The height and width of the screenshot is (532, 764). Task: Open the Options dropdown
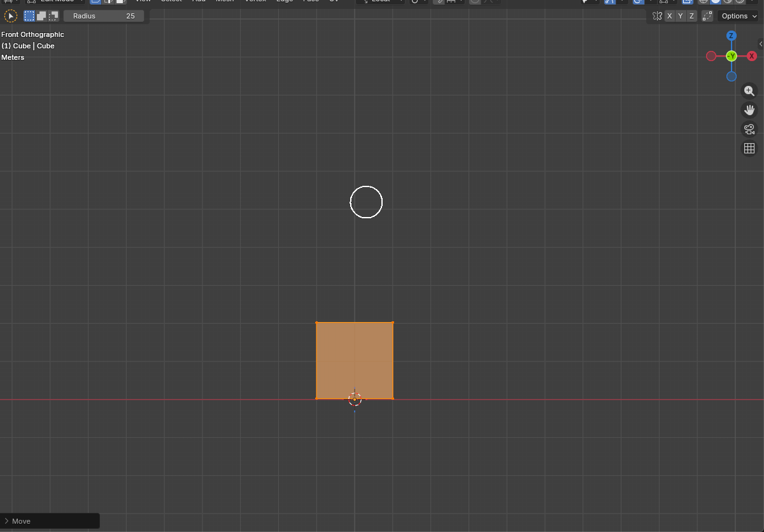click(738, 16)
